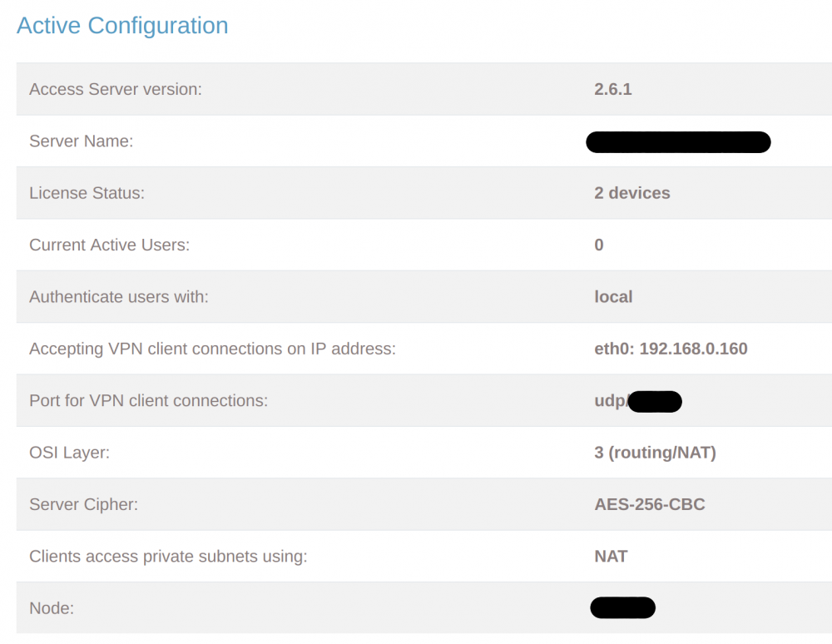Select the Authenticate users with label
Viewport: 832px width, 644px height.
point(119,297)
